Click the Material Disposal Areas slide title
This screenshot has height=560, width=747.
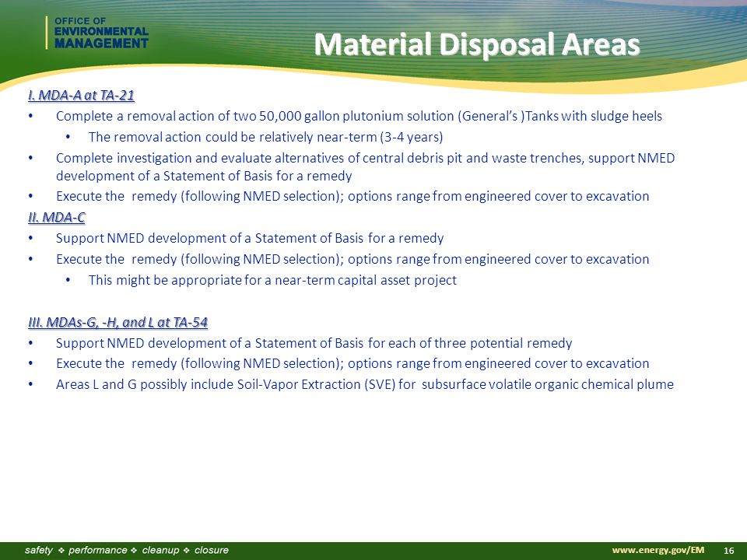(477, 45)
